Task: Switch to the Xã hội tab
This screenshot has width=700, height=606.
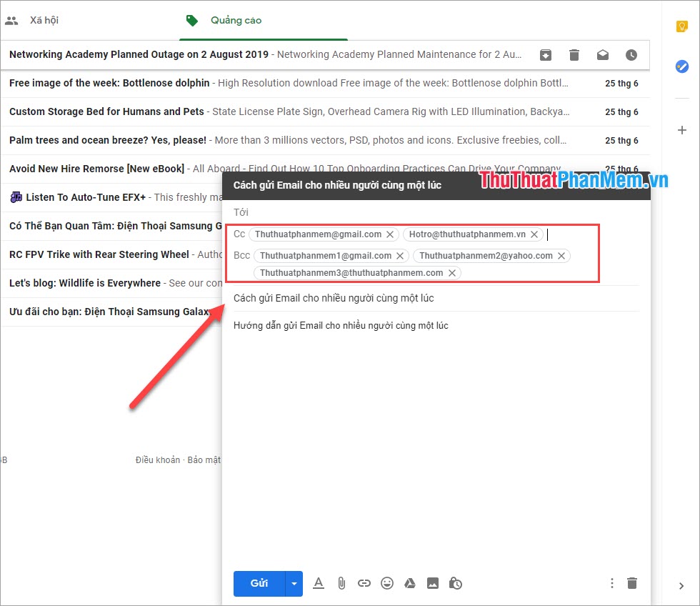Action: (44, 19)
